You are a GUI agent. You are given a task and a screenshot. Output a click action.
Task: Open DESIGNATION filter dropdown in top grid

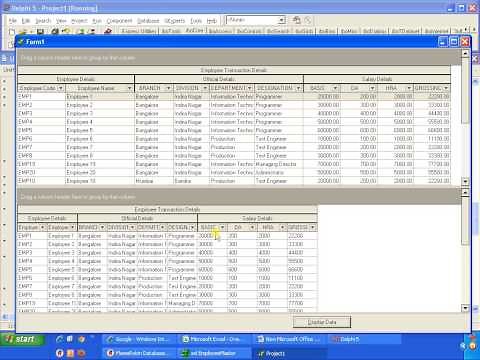[298, 88]
